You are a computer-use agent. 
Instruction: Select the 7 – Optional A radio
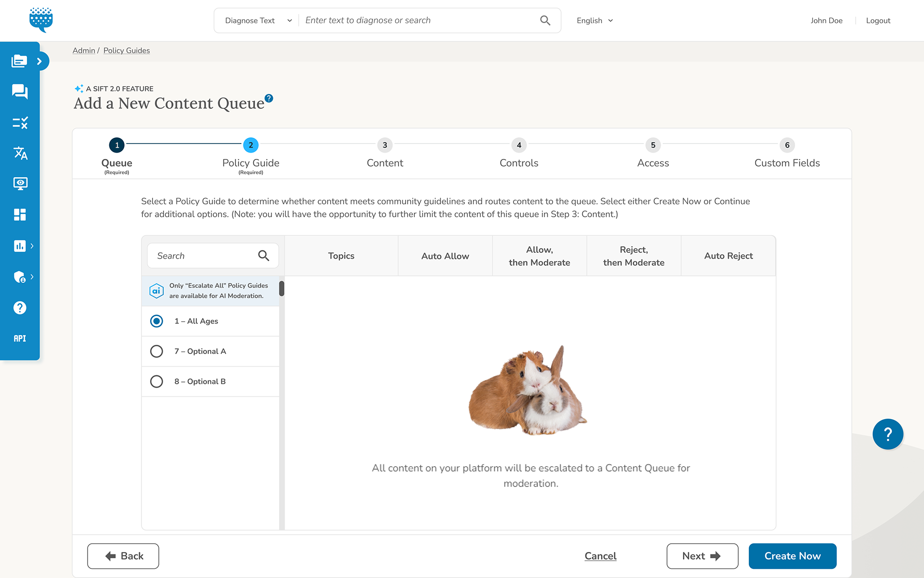pos(156,351)
